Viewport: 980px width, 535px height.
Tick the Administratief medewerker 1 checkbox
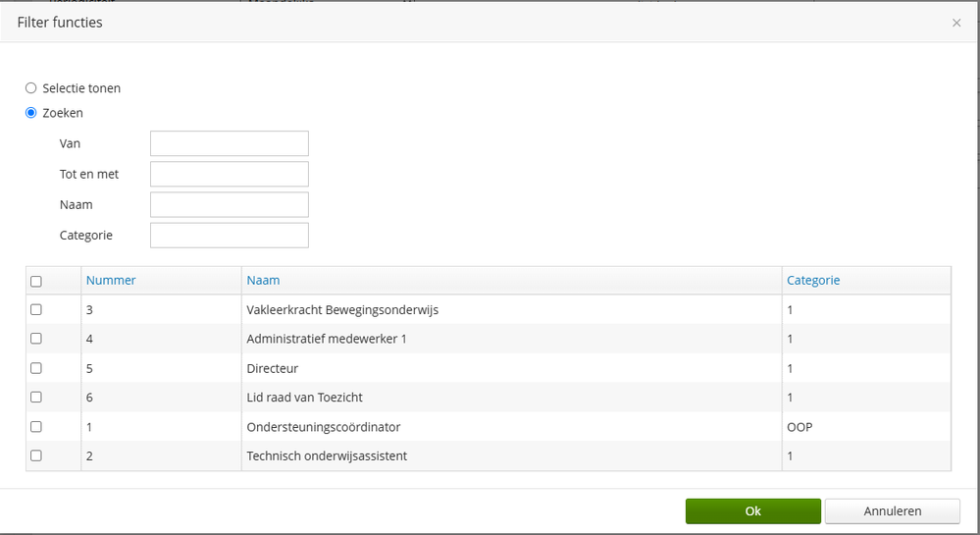[36, 339]
